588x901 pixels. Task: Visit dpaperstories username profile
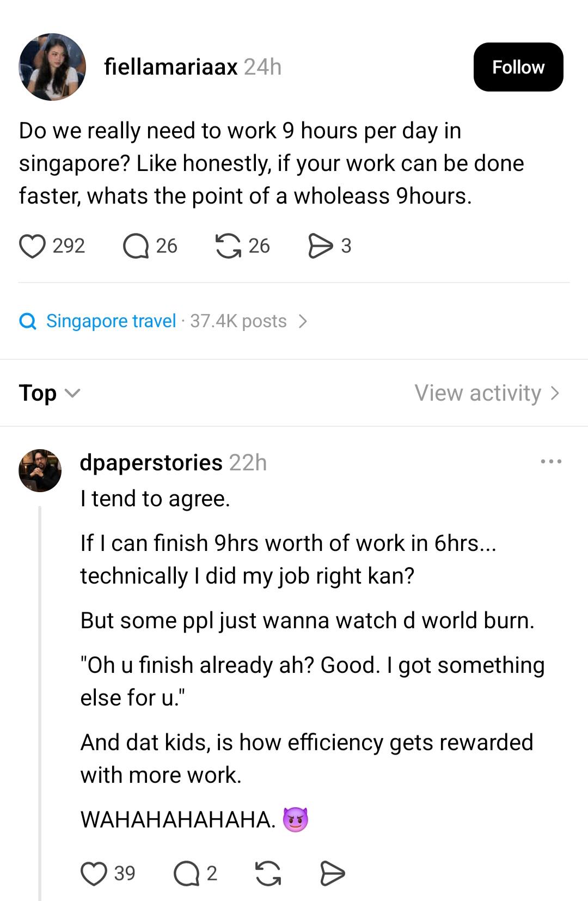click(x=151, y=462)
